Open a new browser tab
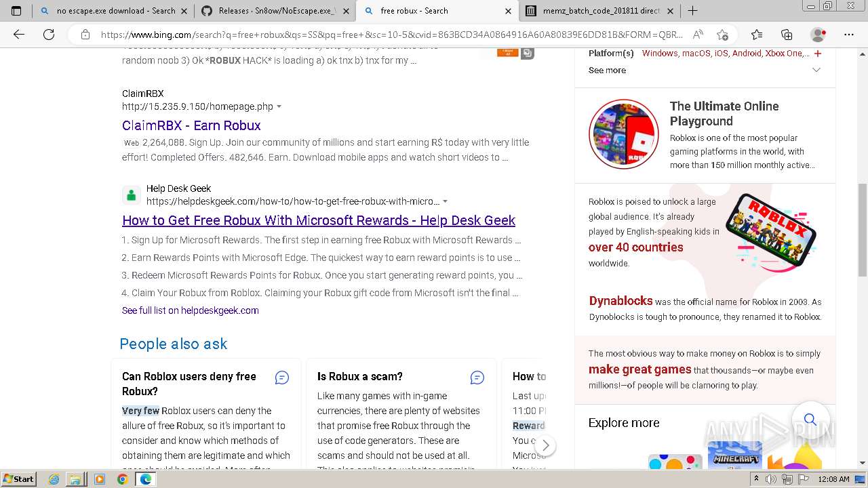Viewport: 868px width, 488px height. (x=692, y=11)
